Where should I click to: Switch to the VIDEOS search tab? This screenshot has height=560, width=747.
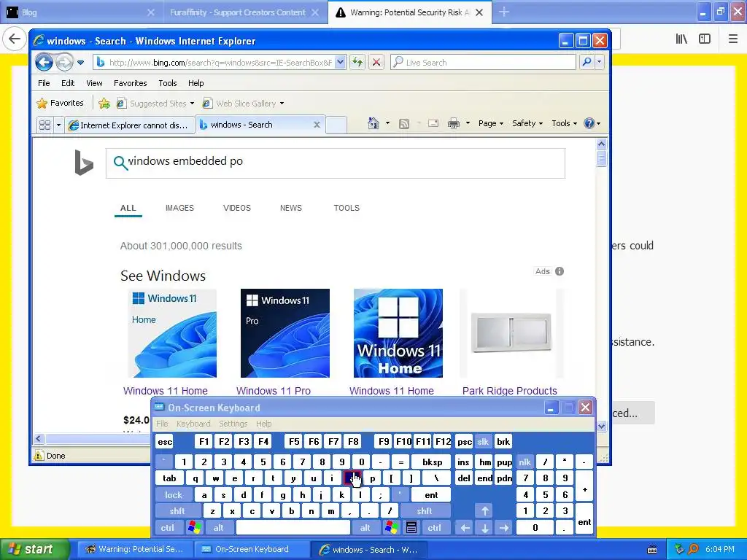tap(237, 208)
